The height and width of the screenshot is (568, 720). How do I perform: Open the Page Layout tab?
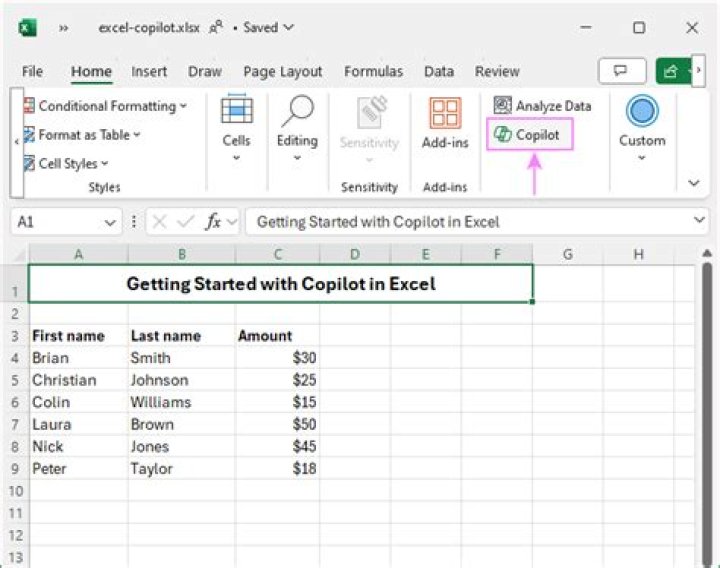pyautogui.click(x=283, y=72)
